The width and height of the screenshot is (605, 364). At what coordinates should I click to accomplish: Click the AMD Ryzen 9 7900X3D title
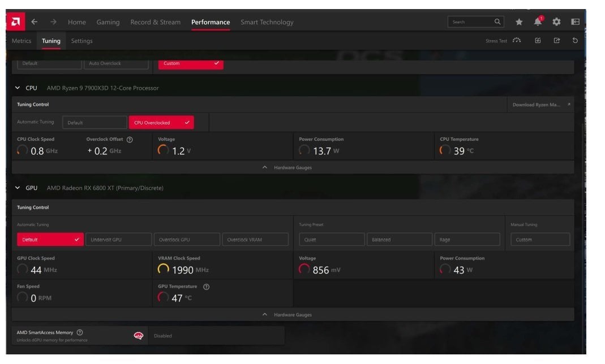(x=102, y=88)
